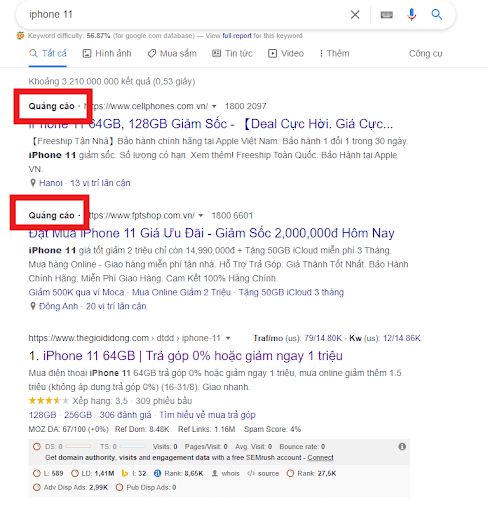Open Traf/mo 79/14.80K value link
Viewport: 488px width, 512px height.
click(x=323, y=338)
